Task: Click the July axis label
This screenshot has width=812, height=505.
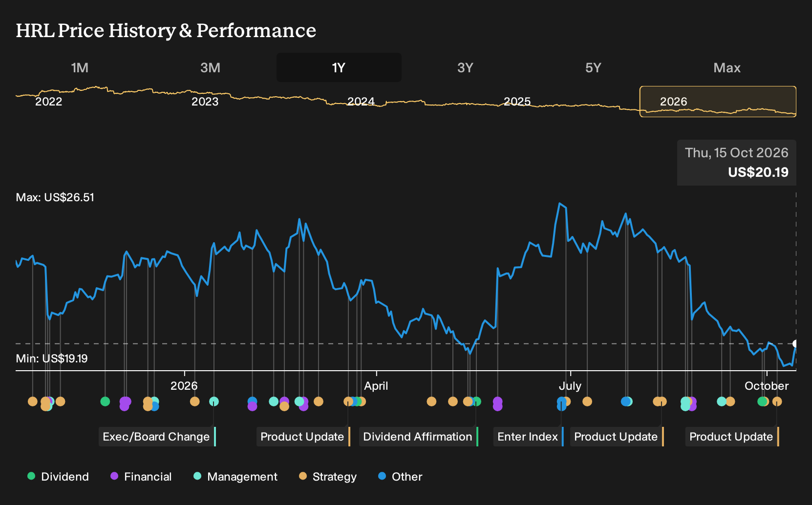Action: (x=570, y=386)
